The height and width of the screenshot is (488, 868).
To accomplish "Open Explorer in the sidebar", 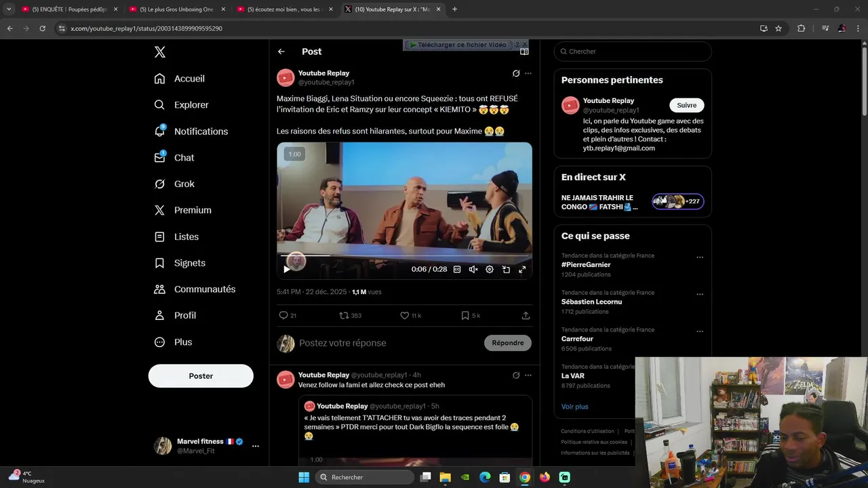I will (x=182, y=105).
